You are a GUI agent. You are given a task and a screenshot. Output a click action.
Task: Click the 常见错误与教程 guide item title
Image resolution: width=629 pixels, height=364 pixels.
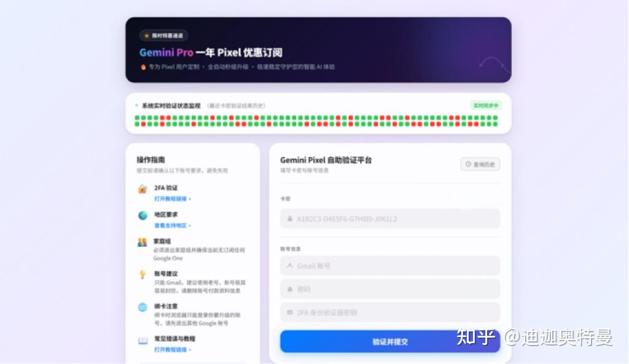175,339
